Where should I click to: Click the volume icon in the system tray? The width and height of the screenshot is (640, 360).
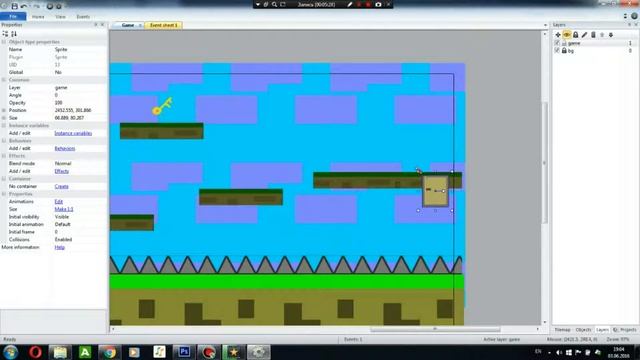click(559, 352)
